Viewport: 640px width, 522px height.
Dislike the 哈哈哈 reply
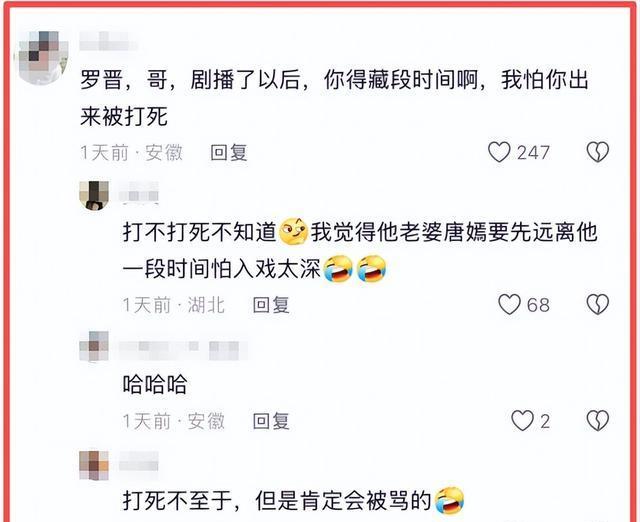pos(598,420)
